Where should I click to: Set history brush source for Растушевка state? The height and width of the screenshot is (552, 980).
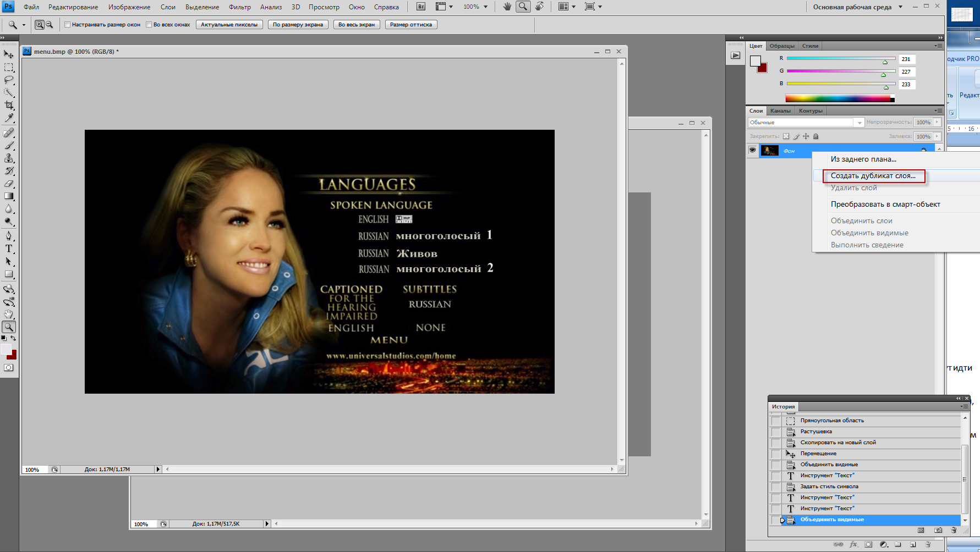point(775,432)
